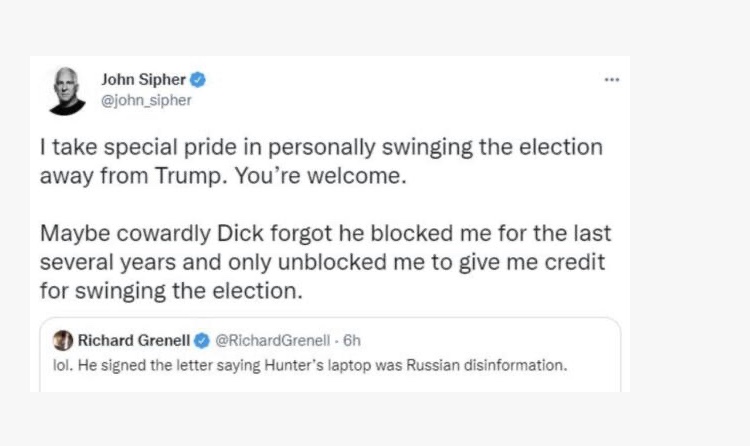Click the line starting "several years and only"

pos(325,262)
